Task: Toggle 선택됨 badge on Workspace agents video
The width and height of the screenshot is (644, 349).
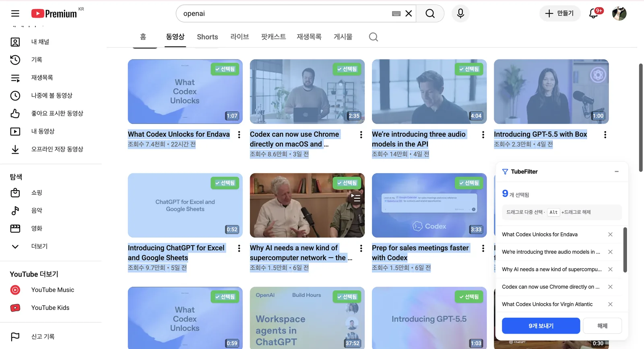Action: point(347,297)
